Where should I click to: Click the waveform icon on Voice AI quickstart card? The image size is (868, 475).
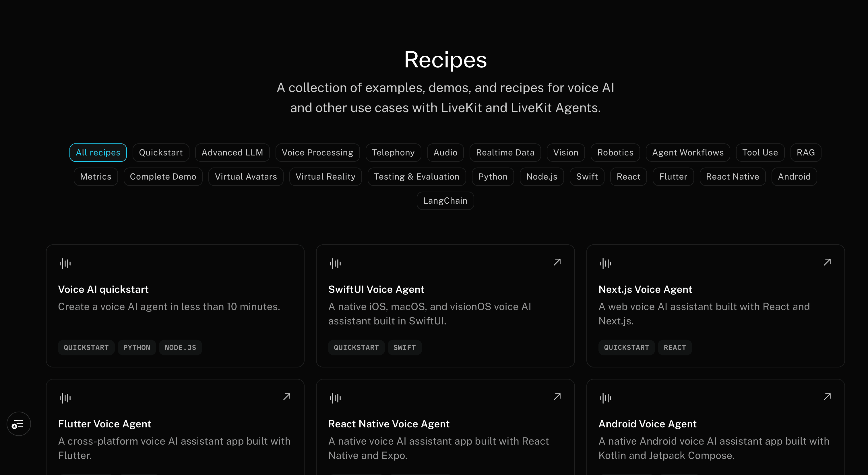65,263
